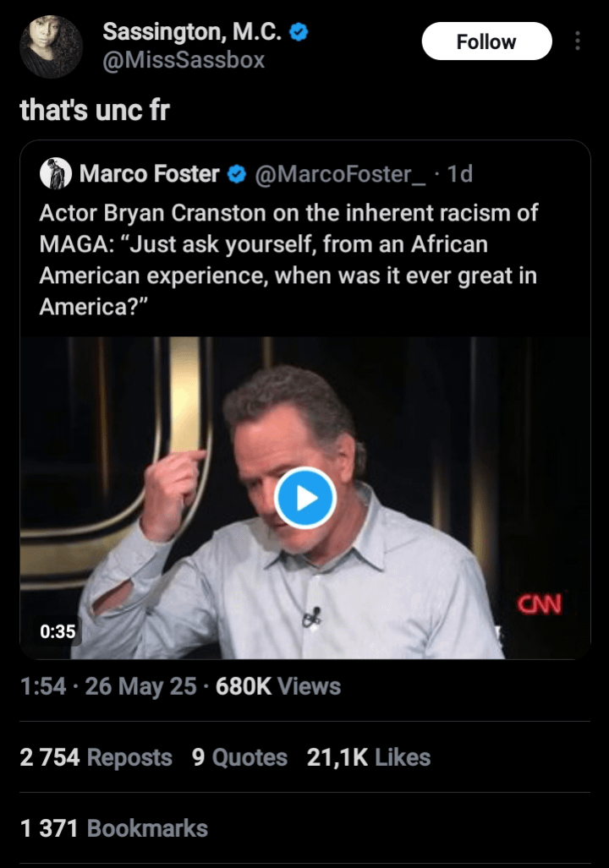View the 2 754 Reposts list
This screenshot has width=609, height=868.
96,758
